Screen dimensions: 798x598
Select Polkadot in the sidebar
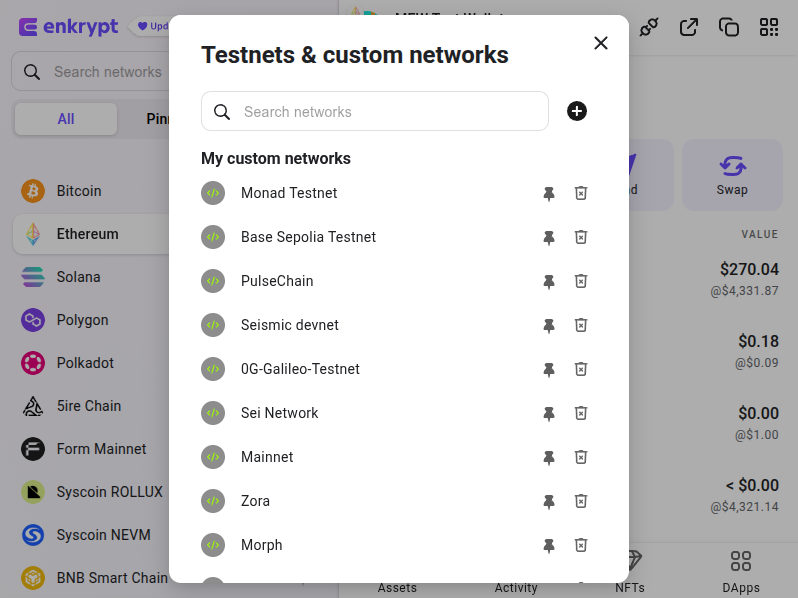(x=92, y=363)
